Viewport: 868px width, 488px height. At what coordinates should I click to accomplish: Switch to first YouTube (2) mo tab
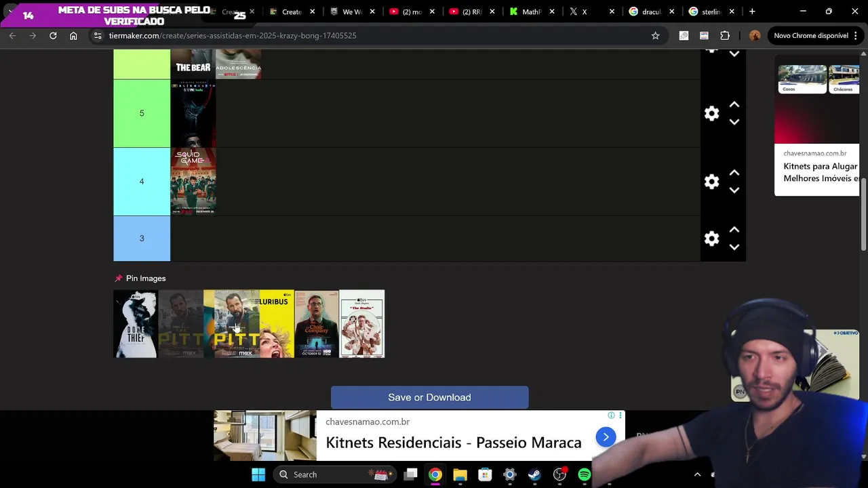click(411, 12)
